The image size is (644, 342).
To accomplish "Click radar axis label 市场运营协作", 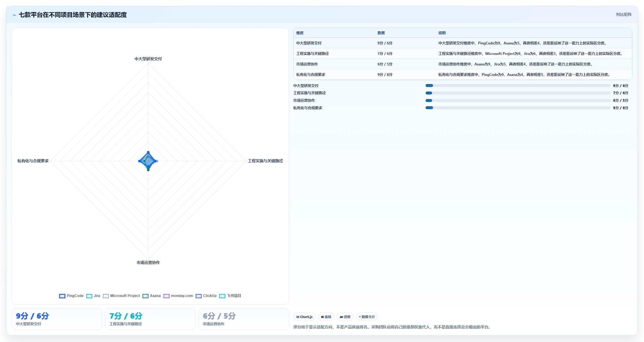I will [148, 262].
